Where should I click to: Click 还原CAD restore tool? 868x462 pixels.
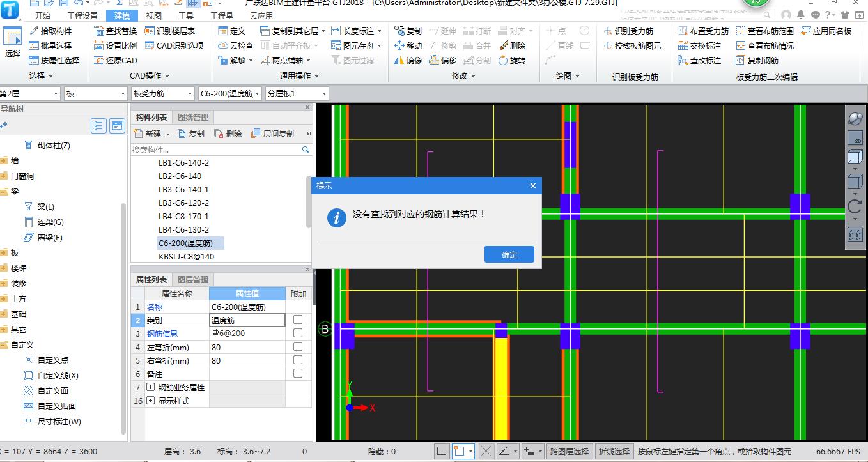click(115, 60)
